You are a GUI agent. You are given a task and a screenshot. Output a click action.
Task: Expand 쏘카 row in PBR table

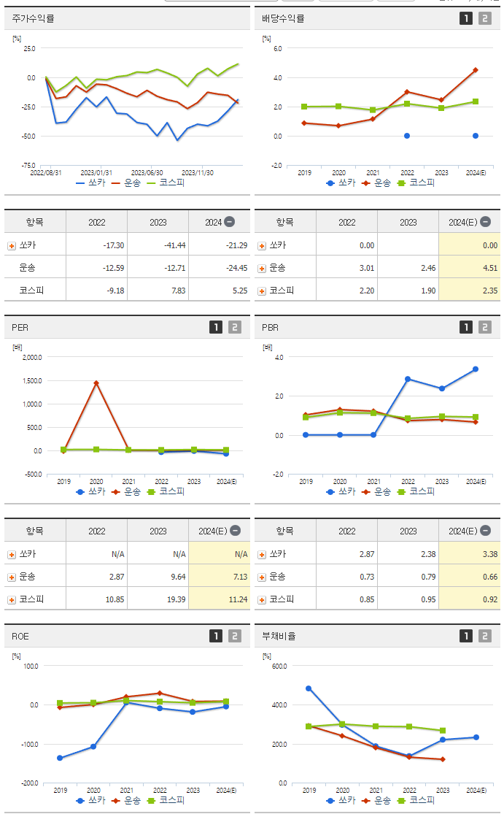262,554
